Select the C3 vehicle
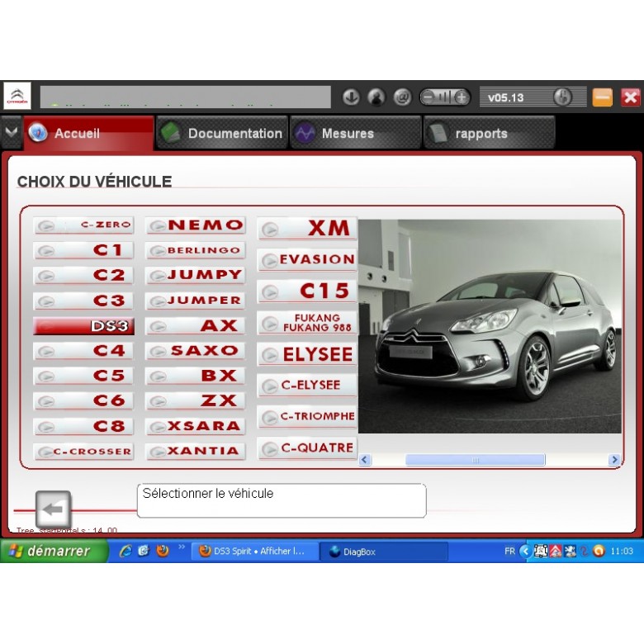644x644 pixels. 83,301
